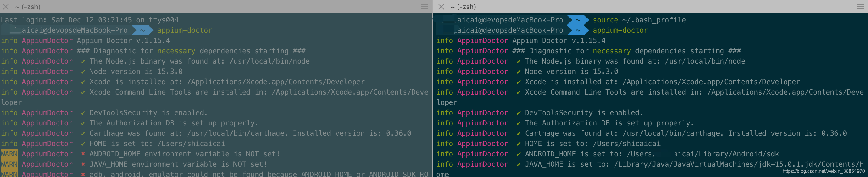Click WARN badge on JAVA_HOME line
868x177 pixels.
(9, 164)
